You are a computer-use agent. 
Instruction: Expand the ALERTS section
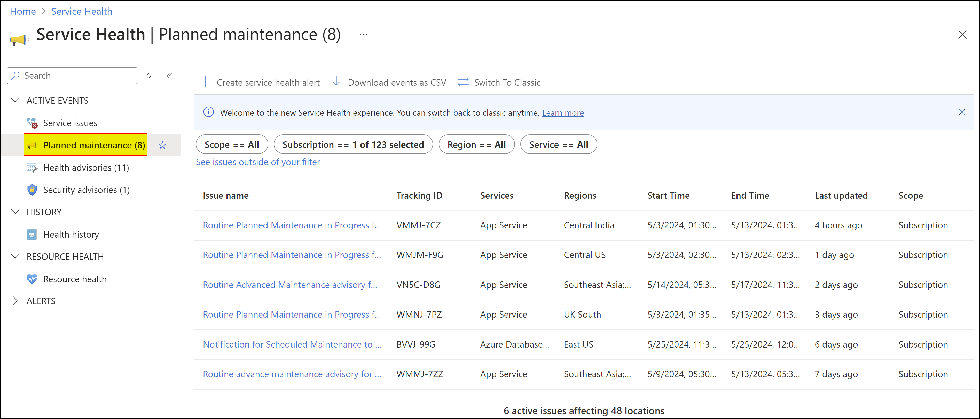[x=15, y=301]
